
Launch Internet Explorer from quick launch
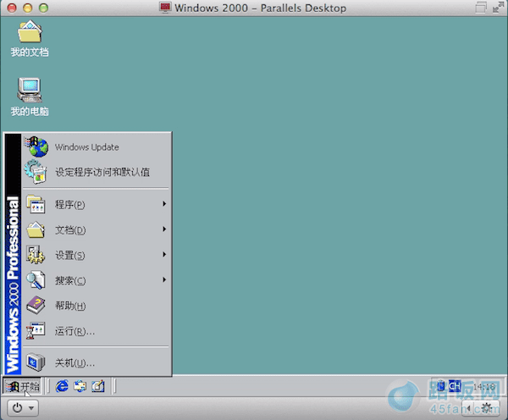62,386
